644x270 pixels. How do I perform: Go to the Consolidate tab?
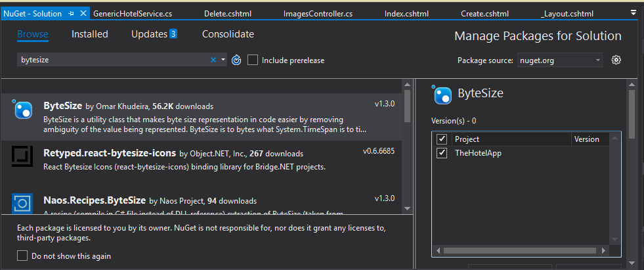pyautogui.click(x=228, y=34)
